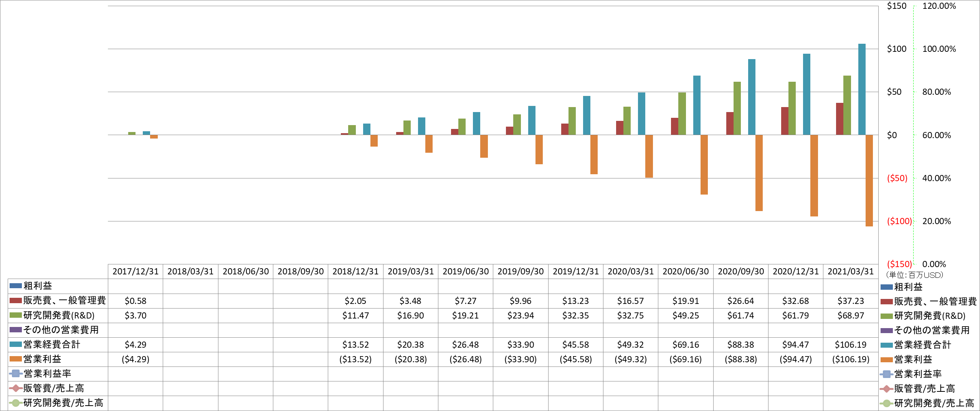Click the ($4.29) operating income cell

click(x=136, y=359)
